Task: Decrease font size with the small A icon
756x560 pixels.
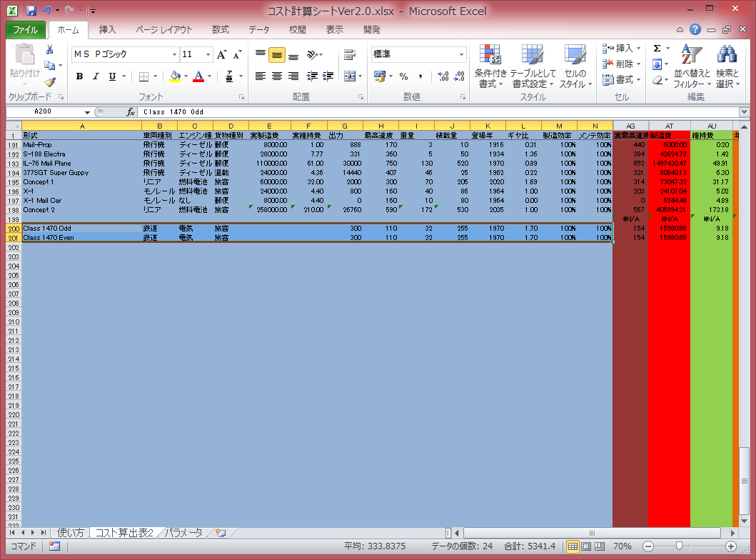Action: pyautogui.click(x=237, y=54)
